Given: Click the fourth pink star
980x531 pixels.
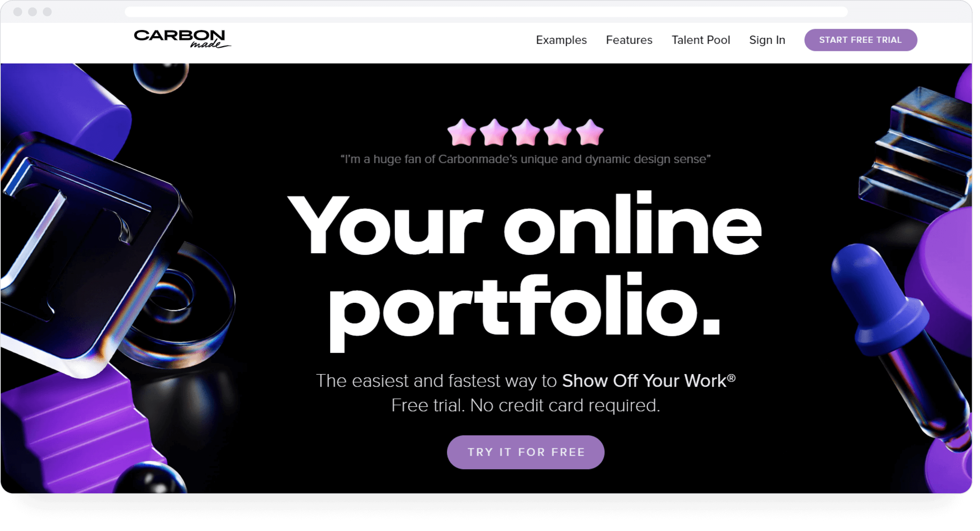Looking at the screenshot, I should click(x=557, y=132).
